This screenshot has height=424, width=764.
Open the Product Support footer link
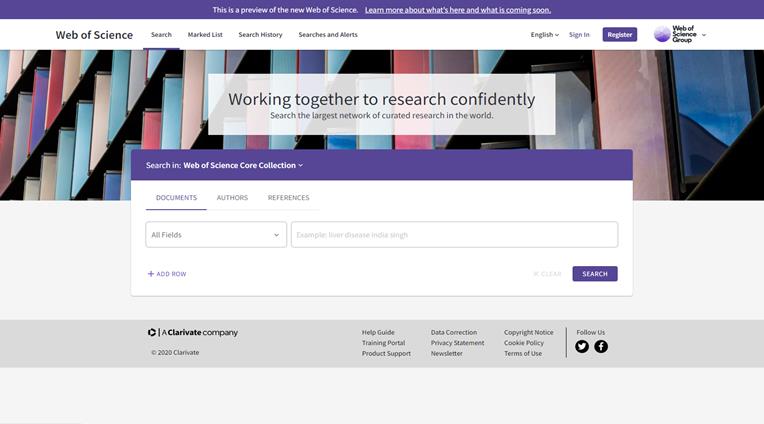point(386,354)
